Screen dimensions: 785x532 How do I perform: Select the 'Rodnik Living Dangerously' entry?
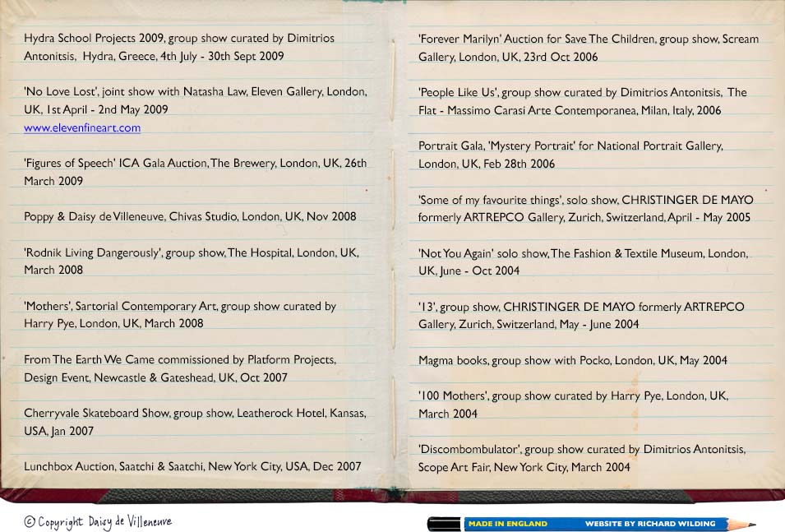coord(192,261)
